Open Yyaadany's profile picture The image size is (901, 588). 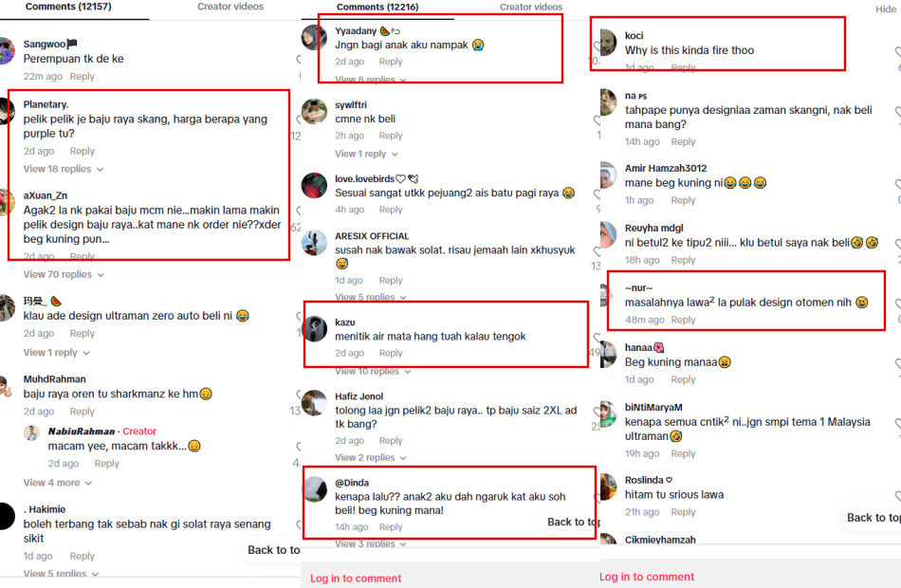pos(314,38)
